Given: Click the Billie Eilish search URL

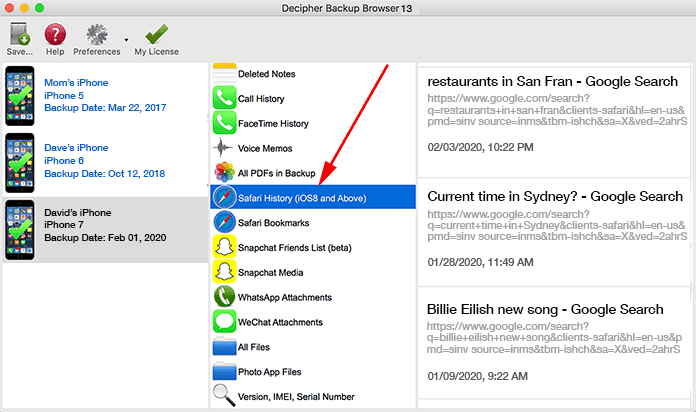Looking at the screenshot, I should point(554,338).
